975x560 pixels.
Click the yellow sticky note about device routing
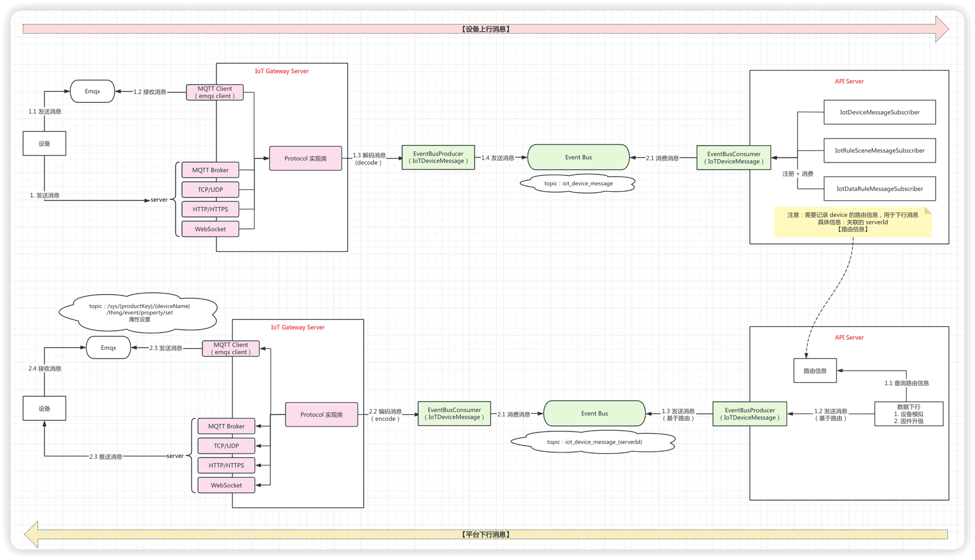click(852, 222)
